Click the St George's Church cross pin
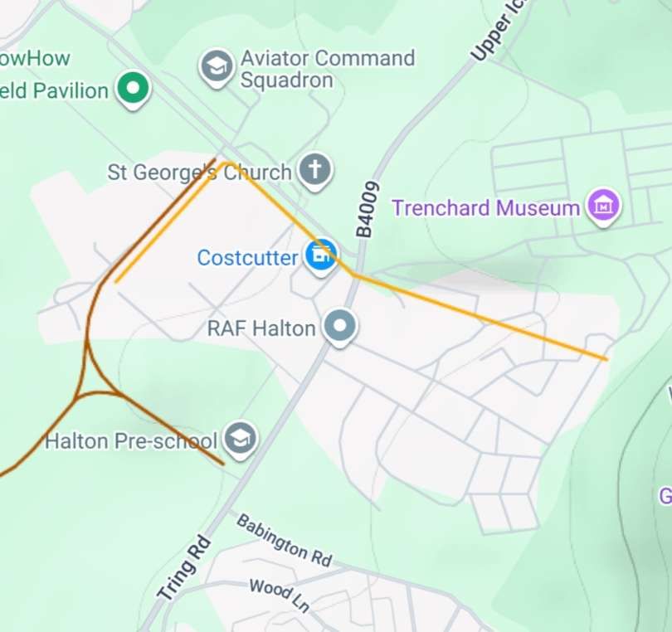The image size is (672, 632). click(315, 172)
